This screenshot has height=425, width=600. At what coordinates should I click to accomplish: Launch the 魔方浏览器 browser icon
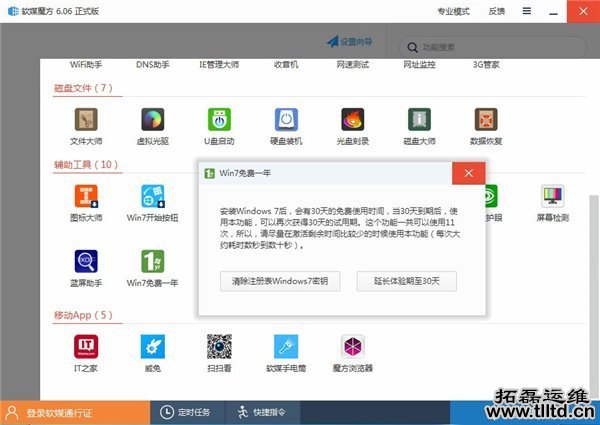pos(353,347)
